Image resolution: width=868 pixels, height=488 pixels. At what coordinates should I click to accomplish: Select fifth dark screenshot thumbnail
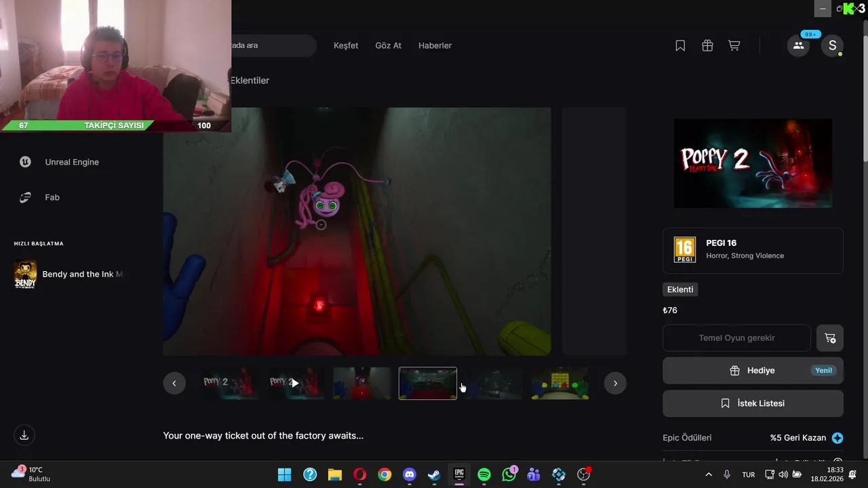click(x=494, y=383)
